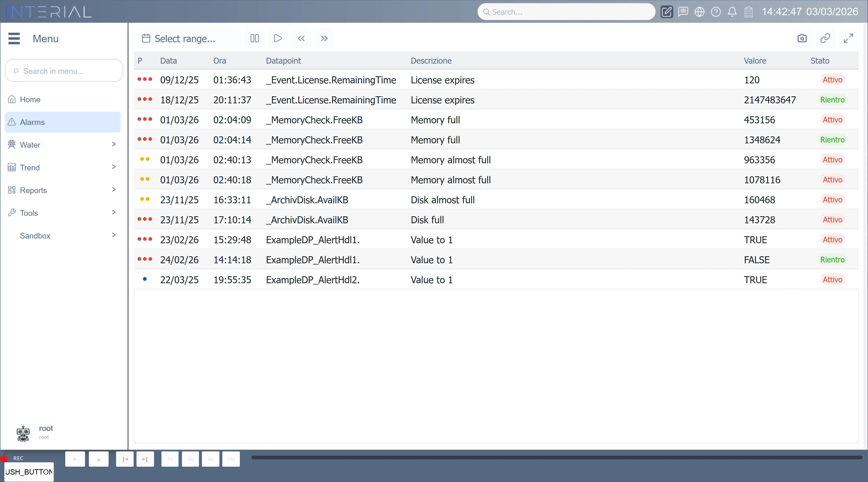This screenshot has height=482, width=868.
Task: Select the Alarms menu item
Action: tap(63, 122)
